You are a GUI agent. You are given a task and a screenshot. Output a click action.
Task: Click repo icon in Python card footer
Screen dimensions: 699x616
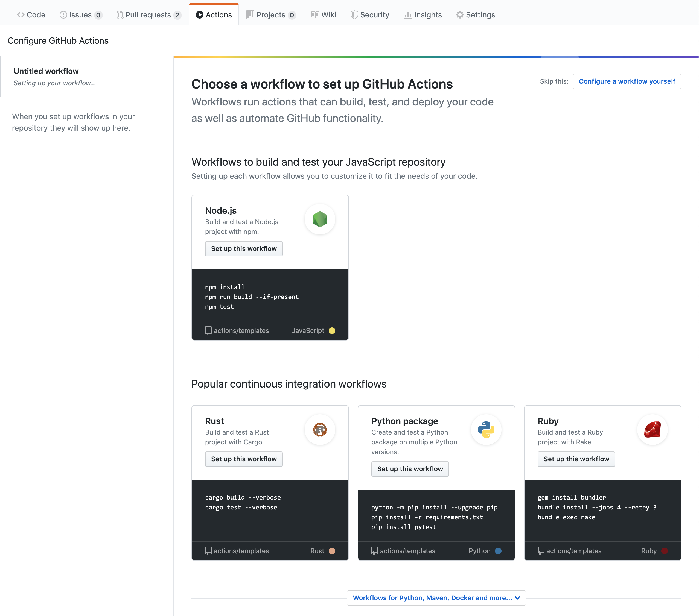pyautogui.click(x=374, y=551)
